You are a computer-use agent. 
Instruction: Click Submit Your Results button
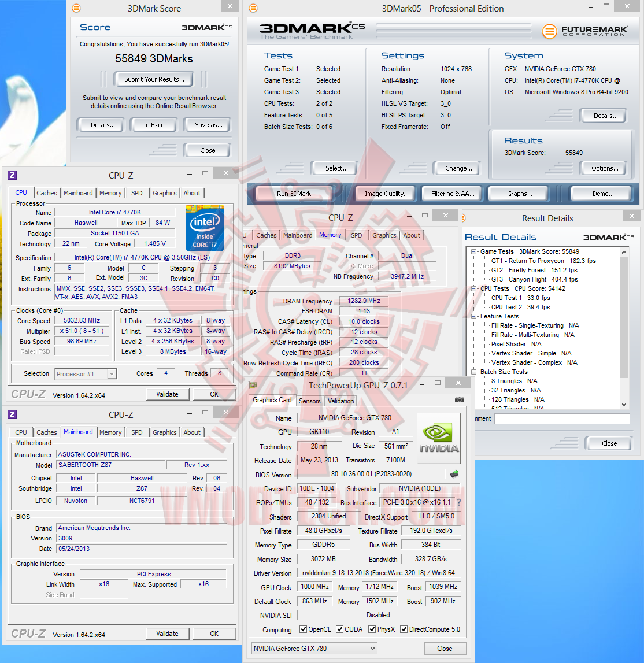click(x=154, y=79)
